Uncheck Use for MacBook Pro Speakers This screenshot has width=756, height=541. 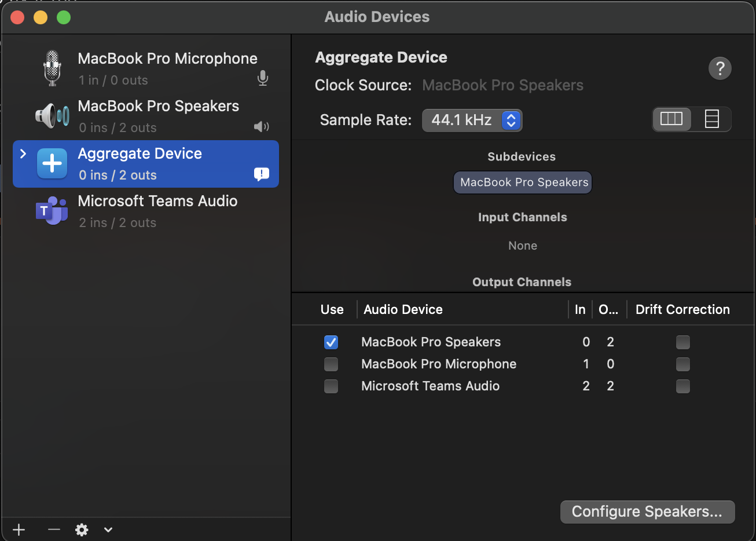click(331, 342)
